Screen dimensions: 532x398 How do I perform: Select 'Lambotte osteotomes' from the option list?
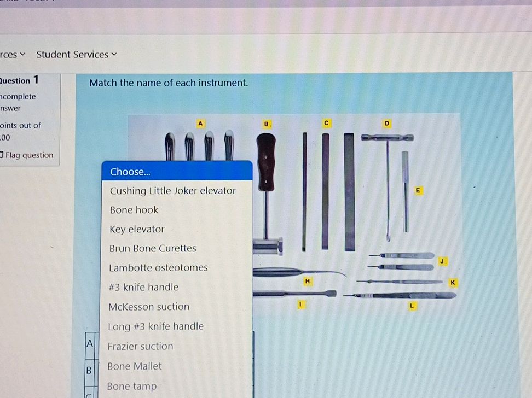pyautogui.click(x=158, y=267)
